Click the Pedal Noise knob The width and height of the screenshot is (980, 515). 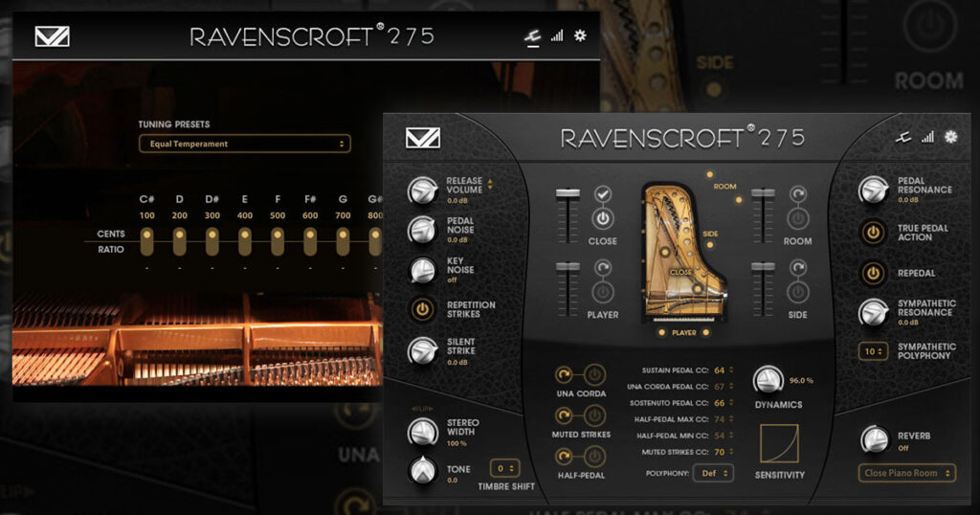(x=422, y=230)
